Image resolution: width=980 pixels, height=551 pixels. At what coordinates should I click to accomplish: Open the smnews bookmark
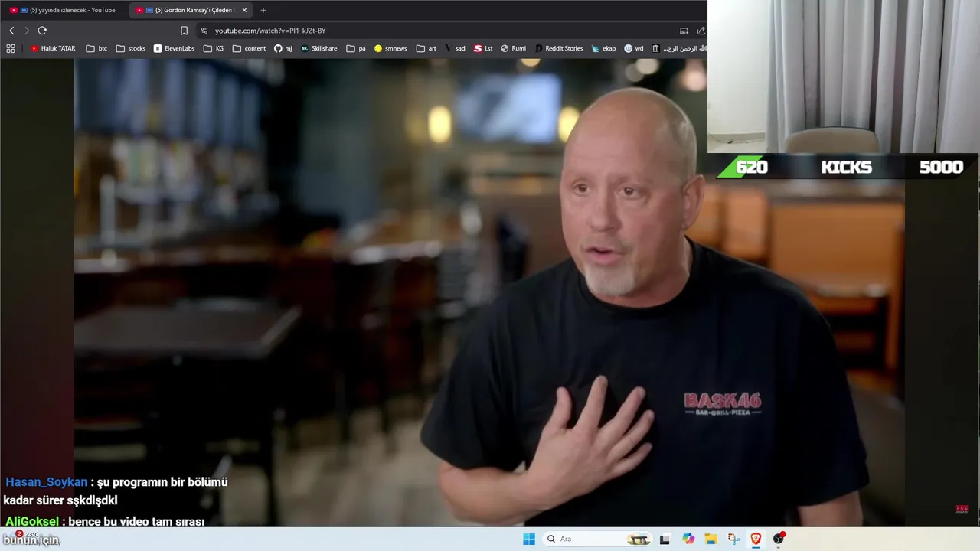click(390, 48)
